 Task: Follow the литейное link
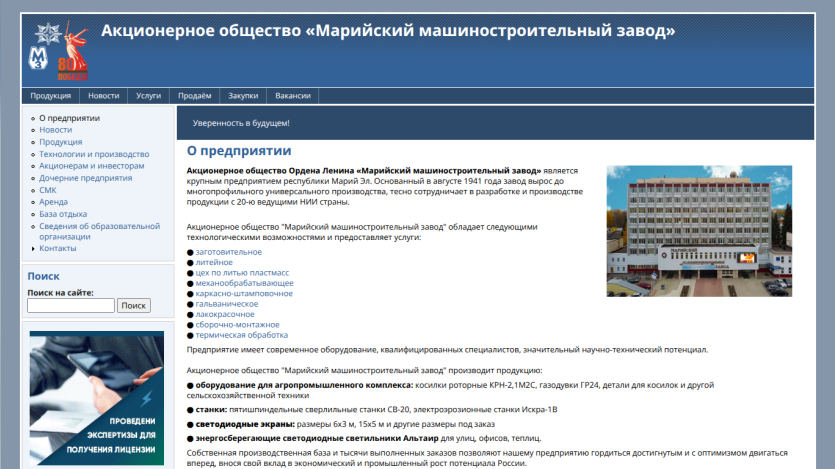coord(214,262)
